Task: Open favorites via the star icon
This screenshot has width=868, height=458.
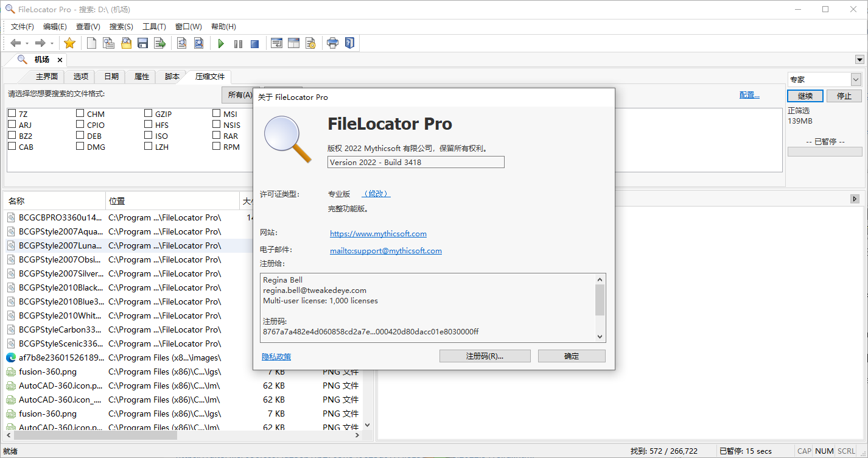Action: 70,43
